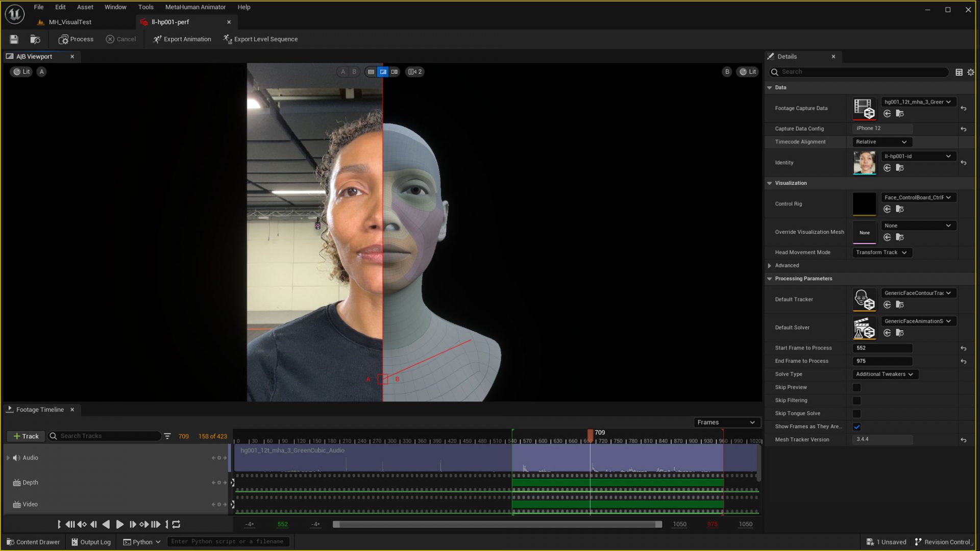The image size is (980, 551).
Task: Switch to the MH_VisualTest tab
Action: (70, 22)
